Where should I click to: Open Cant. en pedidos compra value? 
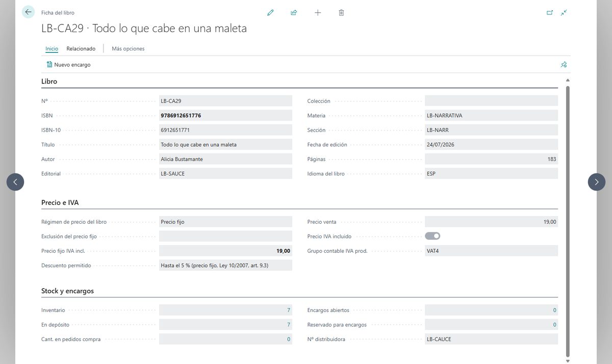click(225, 339)
